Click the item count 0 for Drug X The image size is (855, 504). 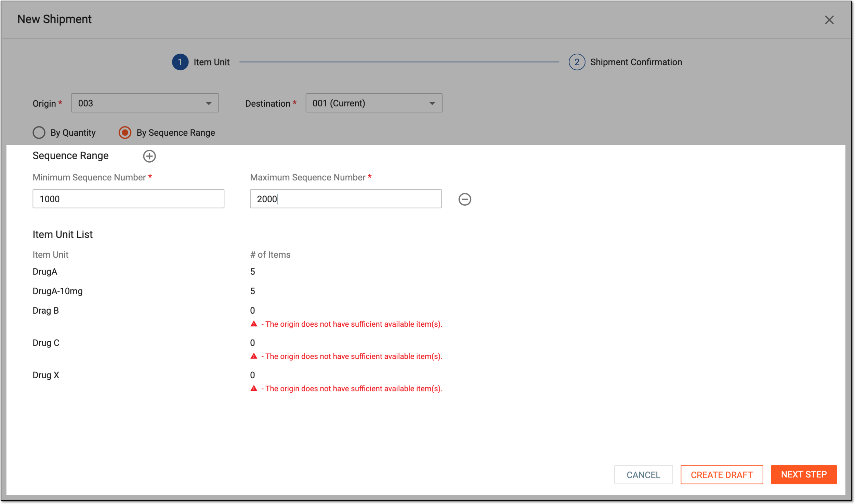252,375
